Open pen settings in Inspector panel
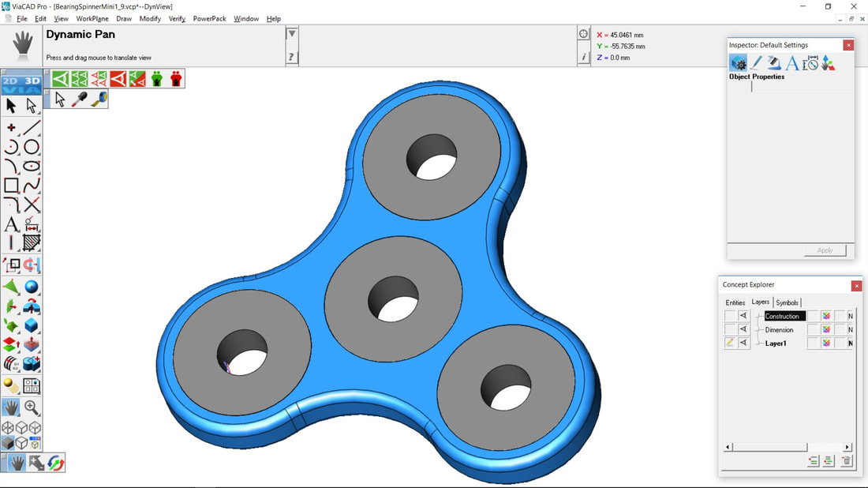The height and width of the screenshot is (488, 868). (x=756, y=63)
